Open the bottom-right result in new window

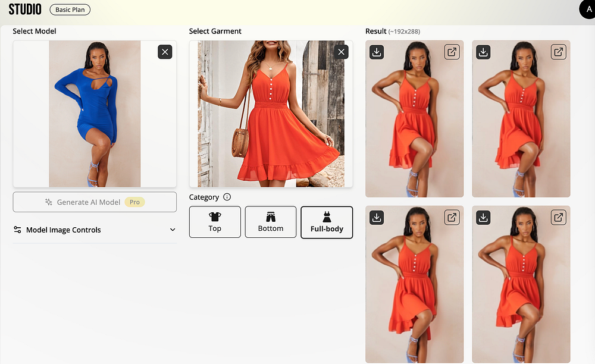[x=558, y=217]
